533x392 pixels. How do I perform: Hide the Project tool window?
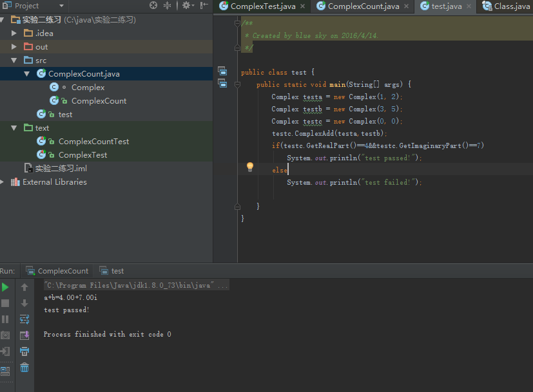(204, 5)
